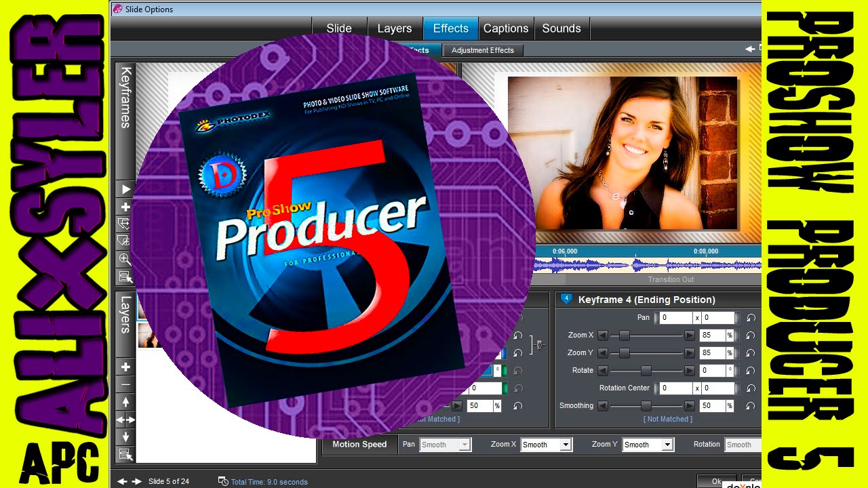Go to next slide arrow
This screenshot has height=488, width=868.
point(137,481)
